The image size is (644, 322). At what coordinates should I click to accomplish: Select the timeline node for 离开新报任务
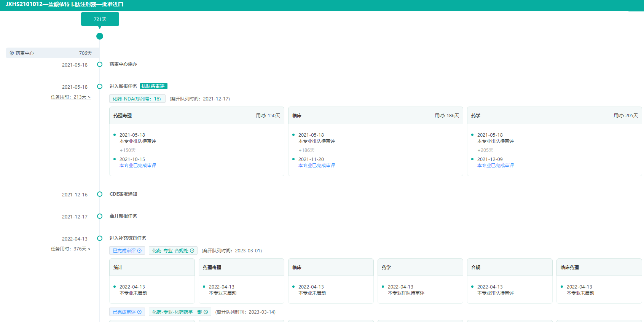(100, 216)
